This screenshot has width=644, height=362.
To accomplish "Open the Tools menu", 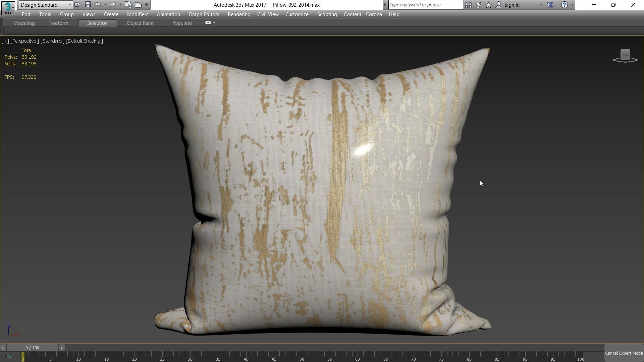I will point(45,14).
